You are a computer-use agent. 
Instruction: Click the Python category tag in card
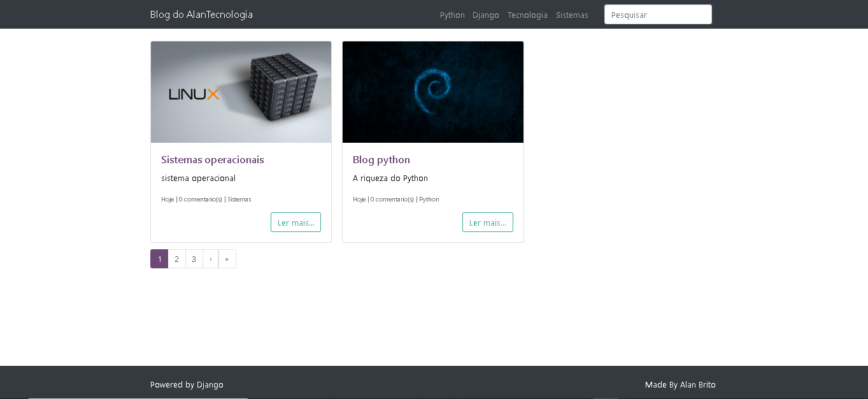[x=429, y=199]
